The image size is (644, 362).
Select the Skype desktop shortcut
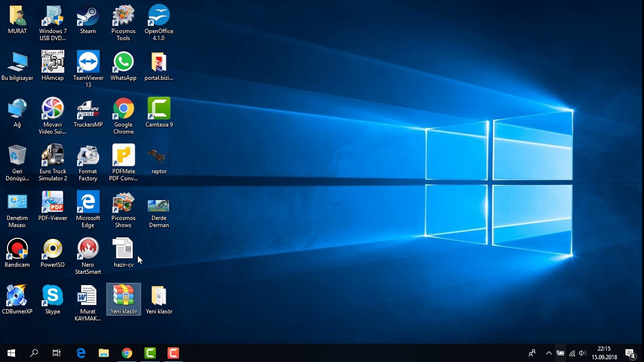[53, 300]
